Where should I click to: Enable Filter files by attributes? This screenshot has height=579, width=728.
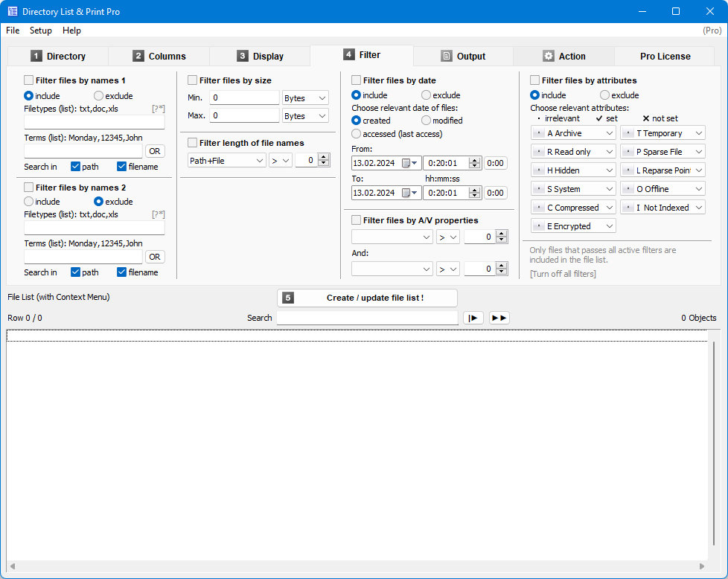pyautogui.click(x=535, y=80)
